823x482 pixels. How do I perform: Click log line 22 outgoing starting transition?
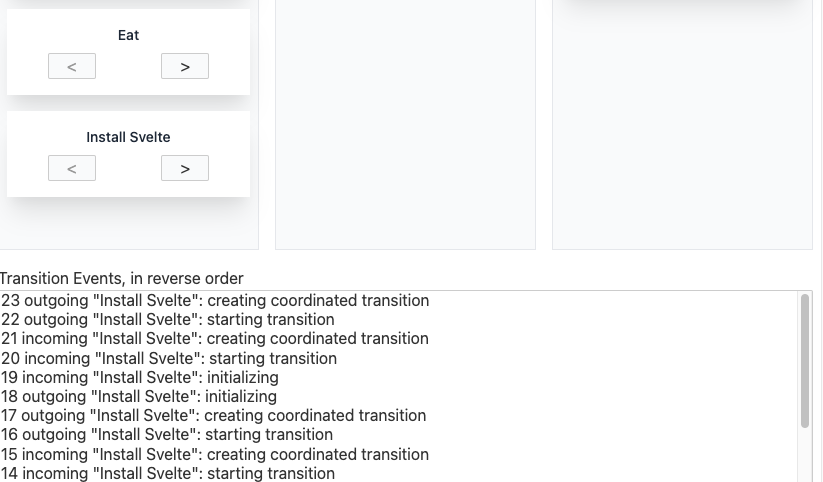[x=167, y=320]
